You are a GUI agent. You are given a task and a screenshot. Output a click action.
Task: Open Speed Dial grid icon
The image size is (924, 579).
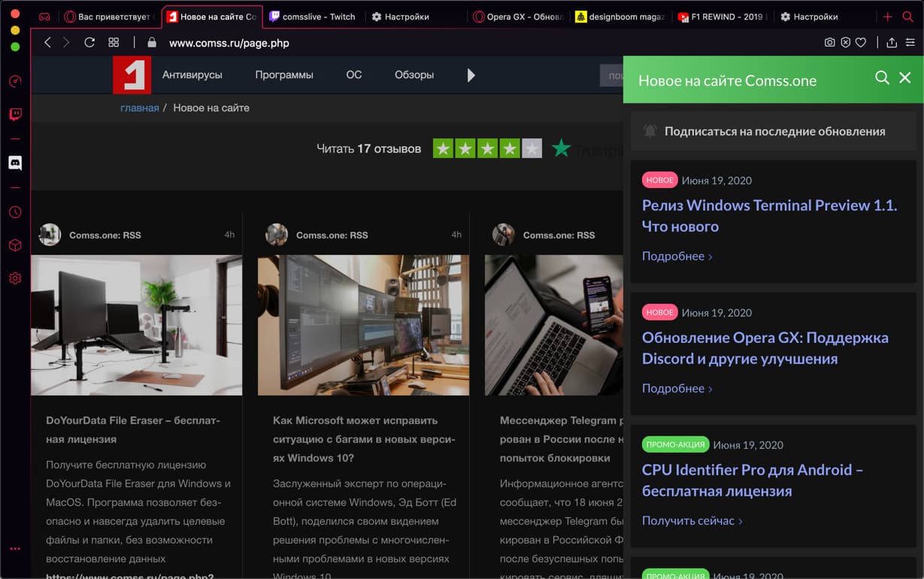(x=114, y=43)
